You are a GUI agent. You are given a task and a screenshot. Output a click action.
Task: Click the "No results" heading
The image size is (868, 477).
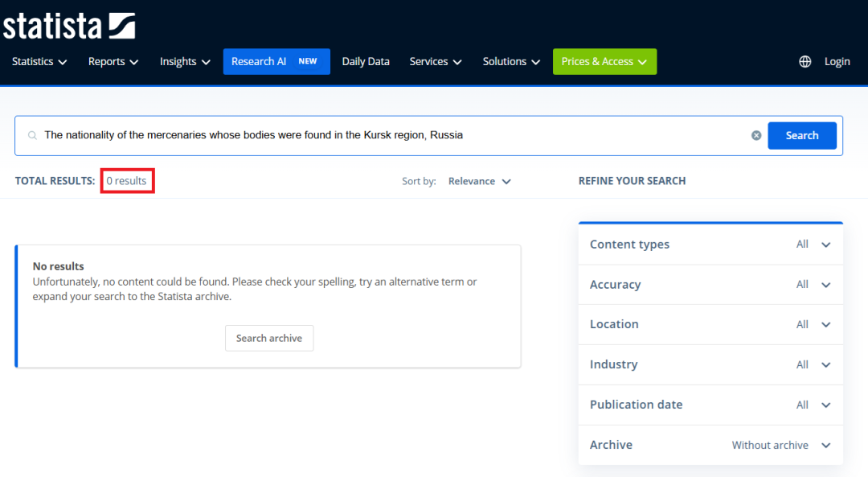(58, 266)
